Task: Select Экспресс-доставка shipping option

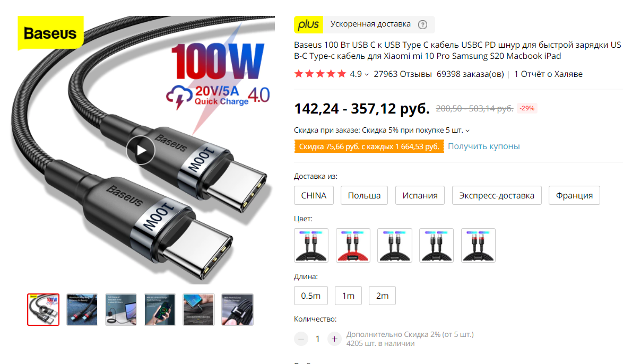Action: [x=497, y=195]
